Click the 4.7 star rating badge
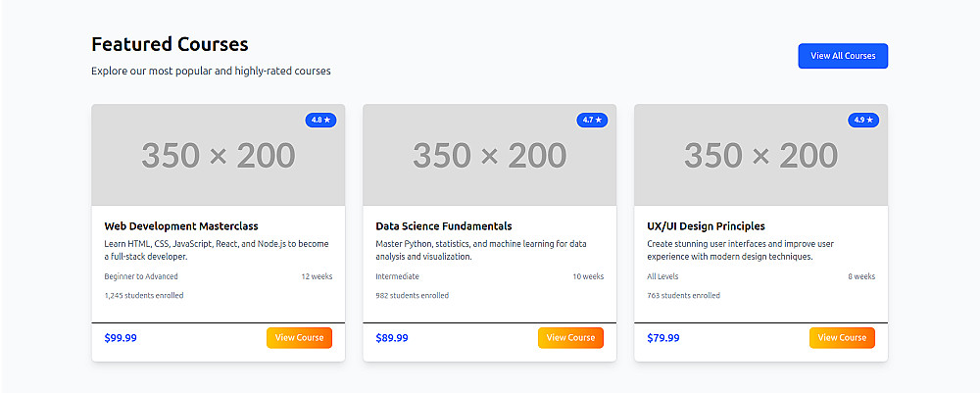The width and height of the screenshot is (980, 393). point(593,120)
